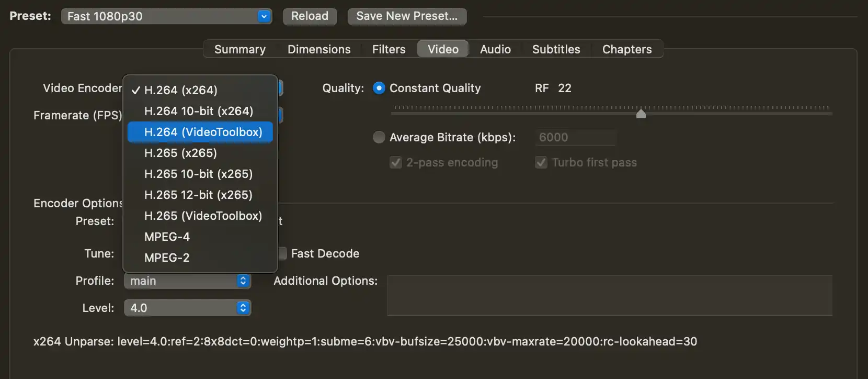This screenshot has height=379, width=868.
Task: Select the Average Bitrate radio button
Action: coord(379,137)
